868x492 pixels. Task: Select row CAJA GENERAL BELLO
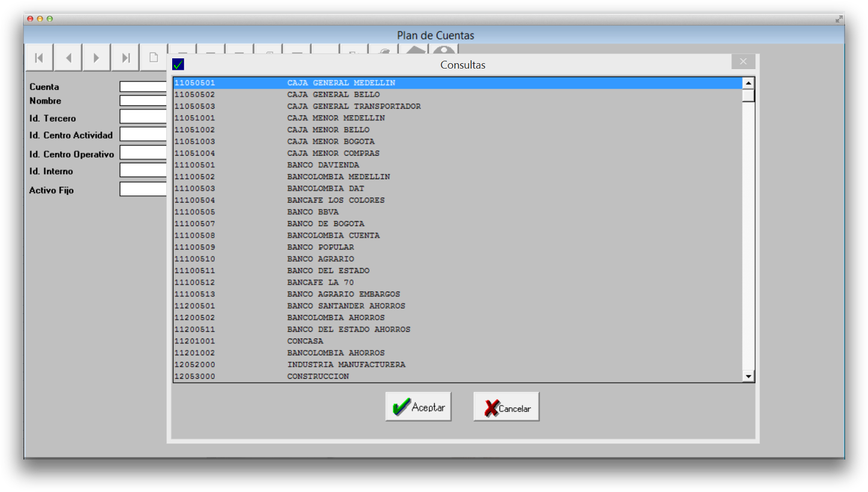pyautogui.click(x=457, y=94)
